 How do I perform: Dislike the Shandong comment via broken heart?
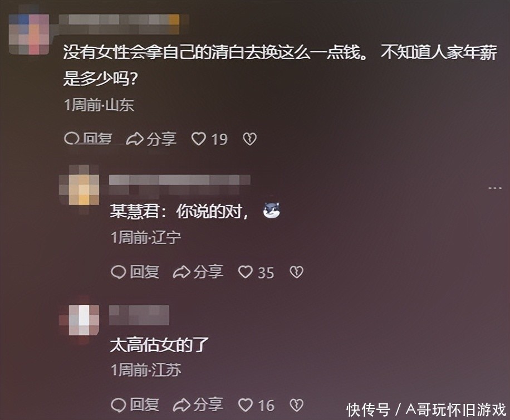(249, 139)
